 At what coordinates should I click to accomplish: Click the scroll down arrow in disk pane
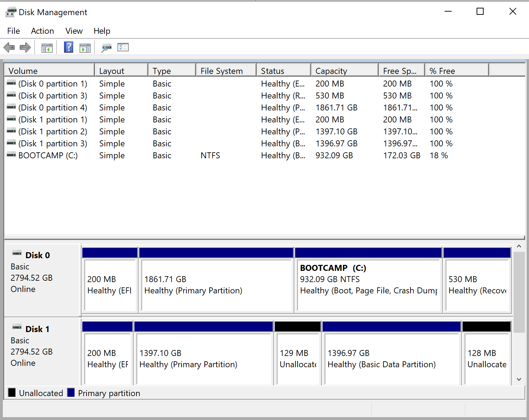coord(519,379)
